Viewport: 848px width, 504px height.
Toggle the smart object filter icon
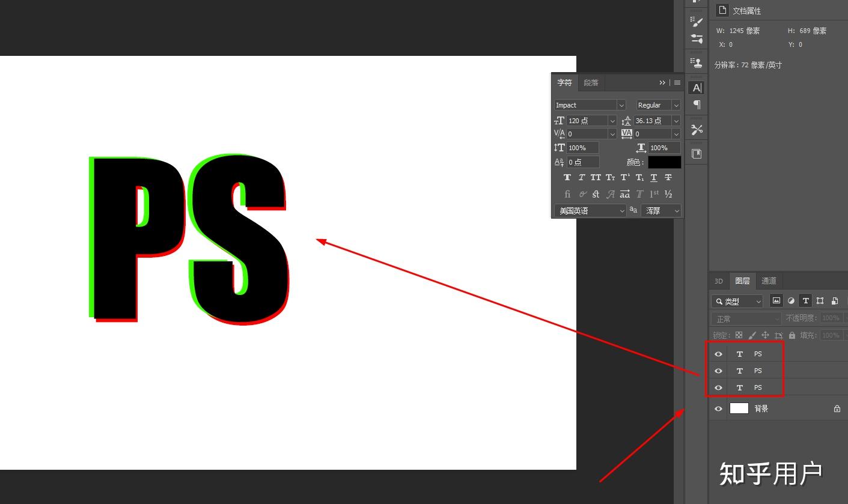835,301
